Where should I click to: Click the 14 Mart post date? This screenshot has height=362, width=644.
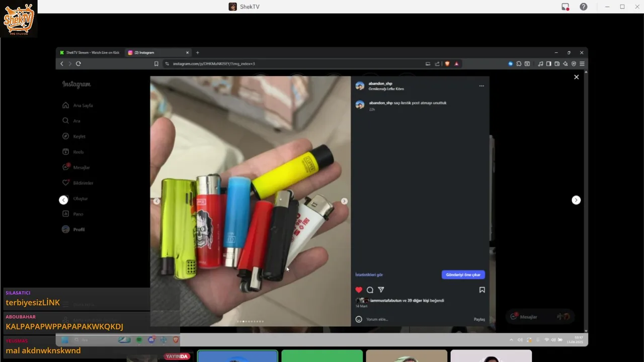[x=361, y=306]
